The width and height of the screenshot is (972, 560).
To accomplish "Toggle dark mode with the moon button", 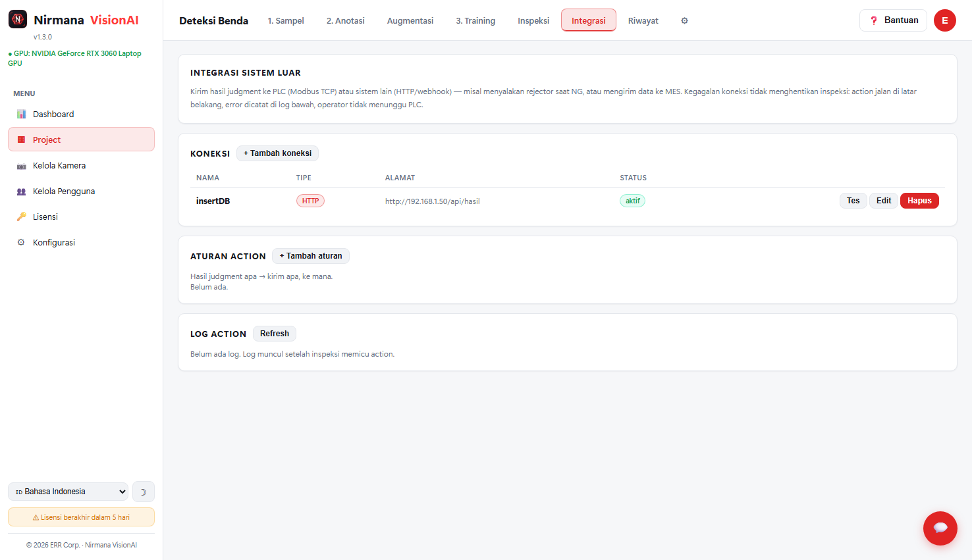I will [x=144, y=492].
